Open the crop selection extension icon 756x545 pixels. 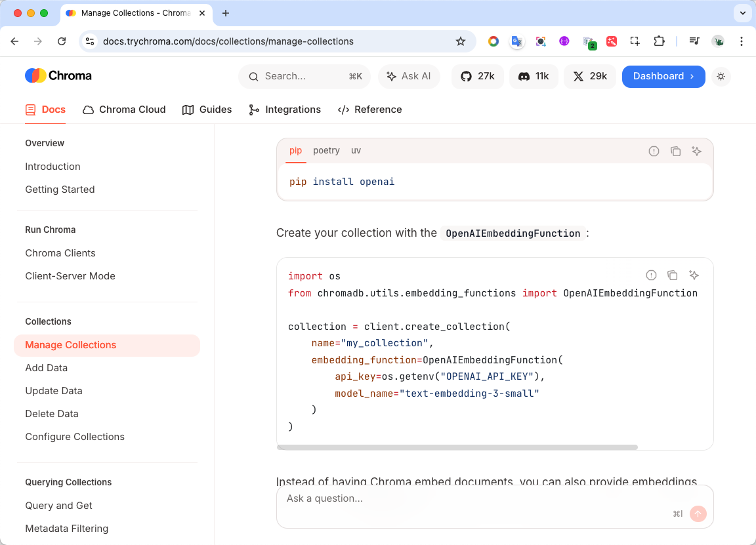635,41
